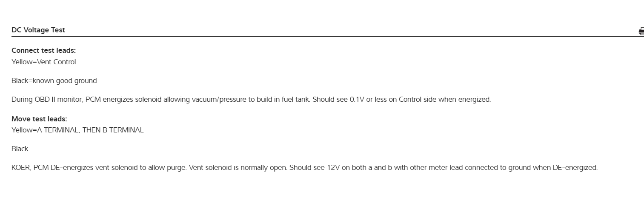Image resolution: width=644 pixels, height=198 pixels.
Task: Click the standalone "Black" lead line
Action: pos(20,149)
